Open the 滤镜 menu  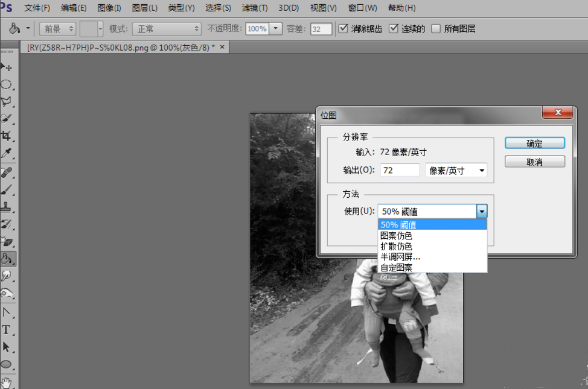[254, 8]
